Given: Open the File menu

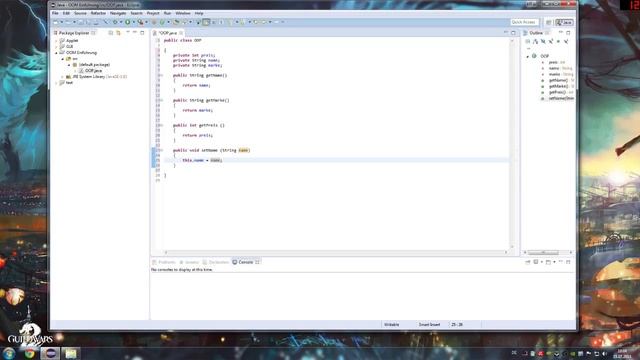Looking at the screenshot, I should 55,13.
